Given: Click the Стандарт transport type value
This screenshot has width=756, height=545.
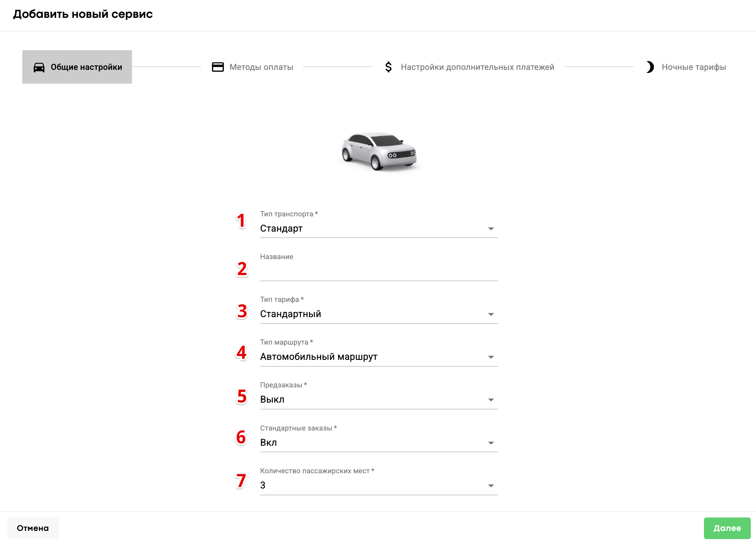Looking at the screenshot, I should (x=281, y=228).
